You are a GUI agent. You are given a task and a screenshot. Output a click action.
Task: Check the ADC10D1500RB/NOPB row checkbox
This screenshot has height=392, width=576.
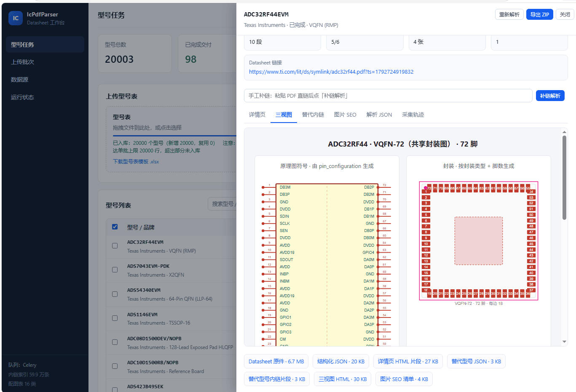pos(115,366)
